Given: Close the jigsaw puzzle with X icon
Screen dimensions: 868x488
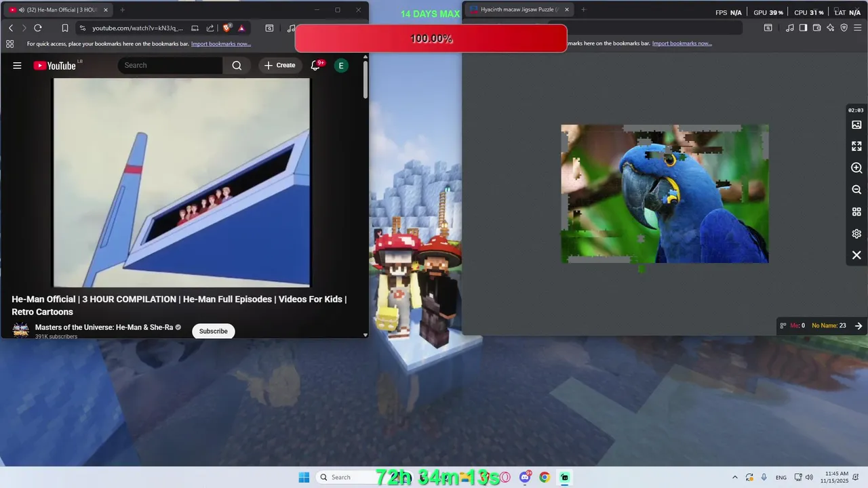Looking at the screenshot, I should click(856, 256).
